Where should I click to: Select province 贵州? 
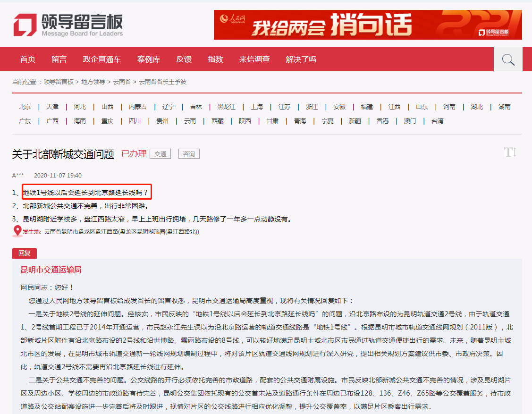coord(162,121)
